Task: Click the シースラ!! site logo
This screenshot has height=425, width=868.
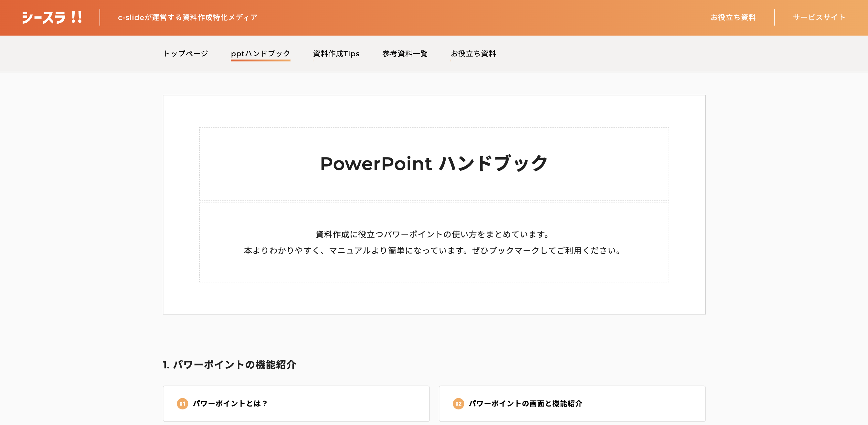Action: pos(52,17)
